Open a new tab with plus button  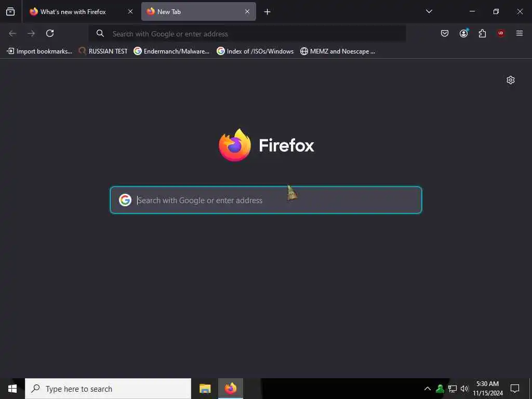click(268, 12)
